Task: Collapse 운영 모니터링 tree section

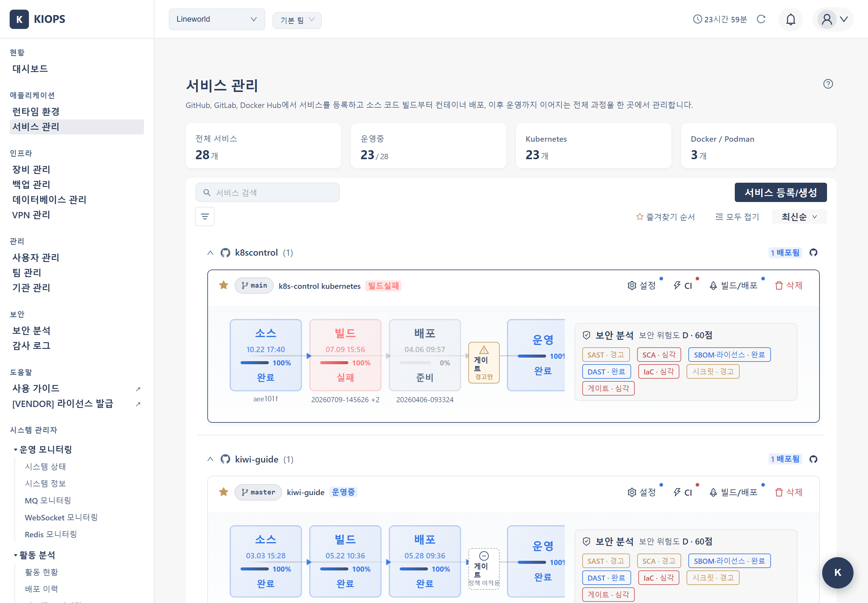Action: (x=15, y=450)
